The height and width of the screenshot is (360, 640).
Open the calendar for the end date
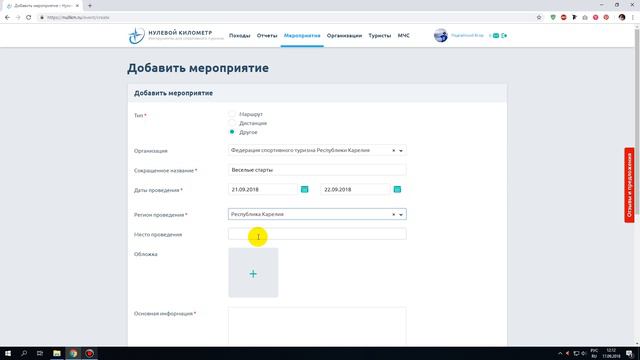click(x=397, y=189)
